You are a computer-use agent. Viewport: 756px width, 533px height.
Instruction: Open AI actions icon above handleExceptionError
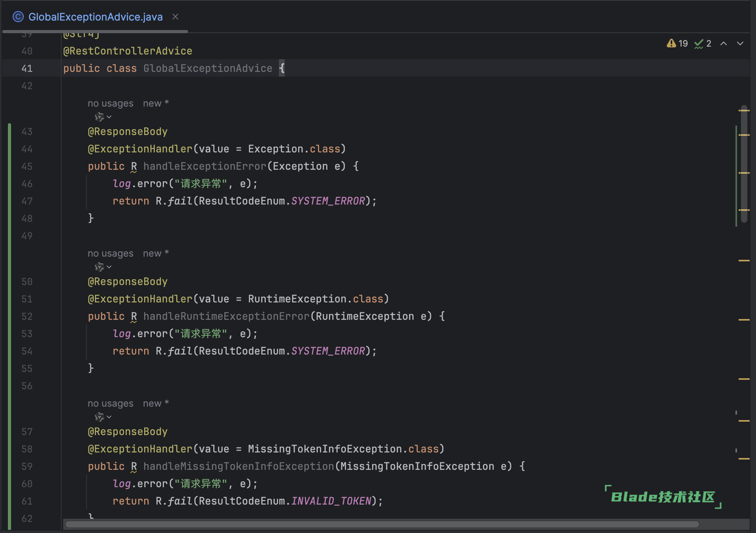[x=99, y=117]
